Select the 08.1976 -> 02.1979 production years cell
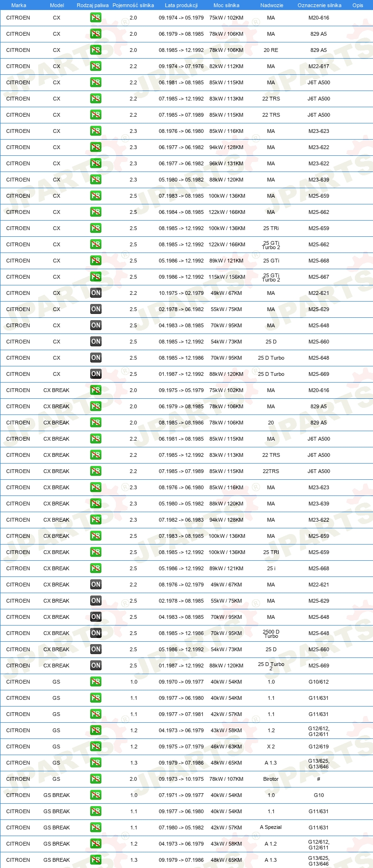The height and width of the screenshot is (868, 373). [x=181, y=585]
